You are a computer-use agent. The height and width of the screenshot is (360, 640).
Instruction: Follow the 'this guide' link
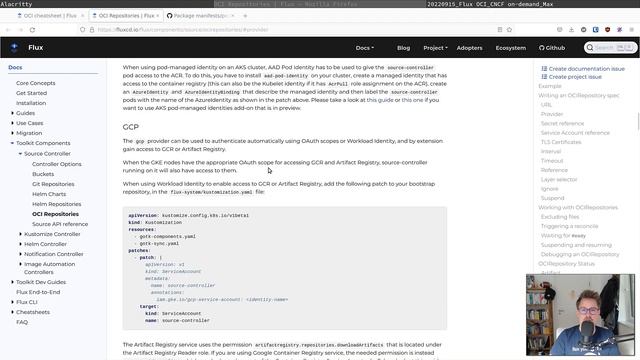pos(380,100)
